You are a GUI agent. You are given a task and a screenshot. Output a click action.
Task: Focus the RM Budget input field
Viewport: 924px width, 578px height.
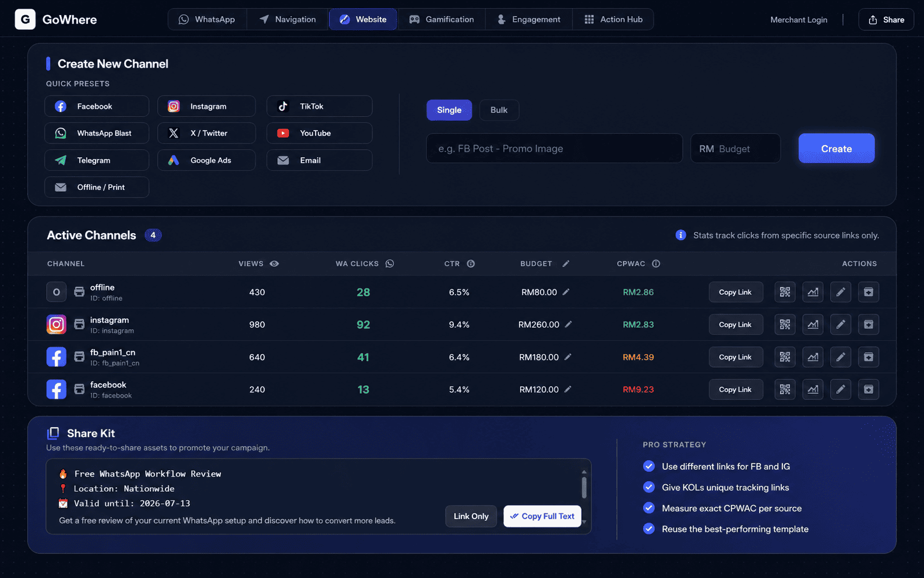(735, 149)
